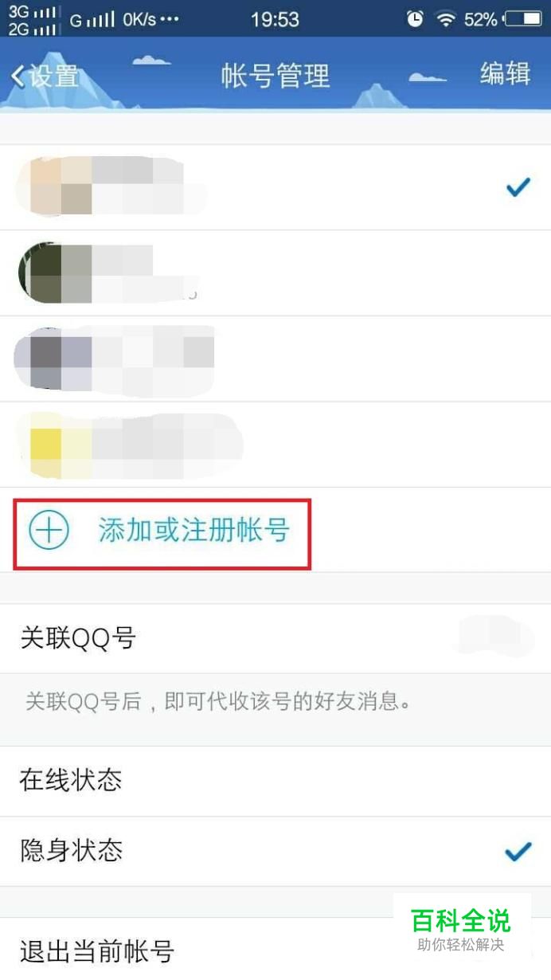Screen dimensions: 551x980
Task: Tap the Wi-Fi icon in status bar
Action: [446, 19]
